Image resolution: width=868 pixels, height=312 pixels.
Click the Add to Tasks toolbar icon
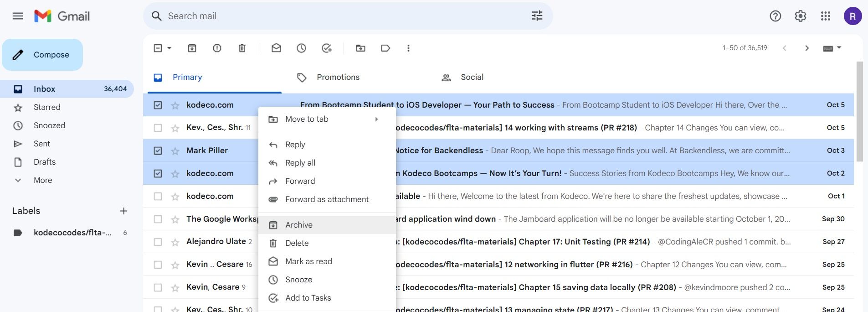[x=326, y=48]
